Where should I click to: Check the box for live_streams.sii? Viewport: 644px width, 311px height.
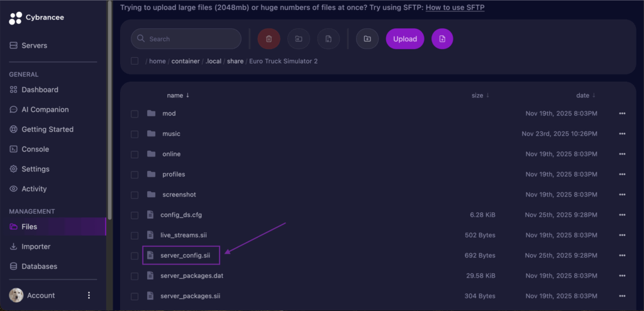point(135,236)
